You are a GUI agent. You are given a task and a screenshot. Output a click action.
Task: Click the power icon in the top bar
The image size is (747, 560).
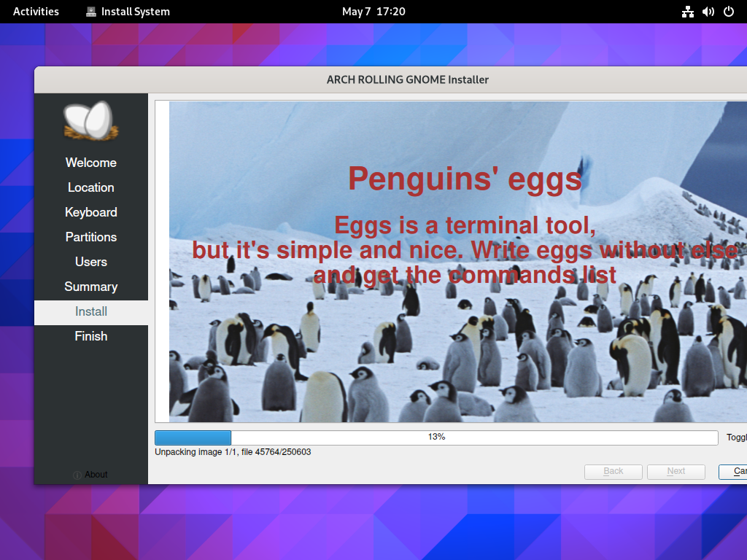coord(729,11)
